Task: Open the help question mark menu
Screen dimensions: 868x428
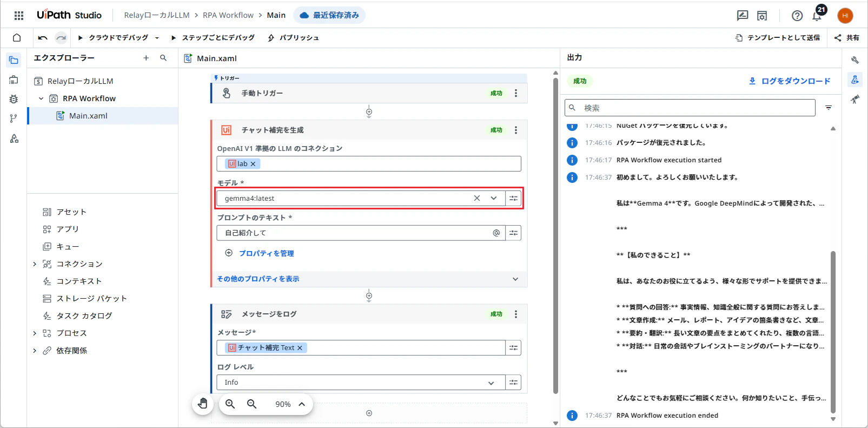Action: click(x=797, y=16)
